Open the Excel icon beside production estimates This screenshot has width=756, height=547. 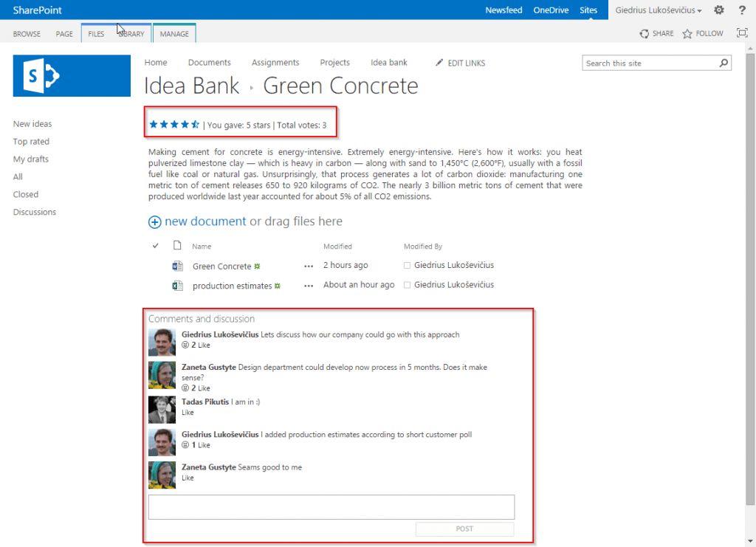point(177,284)
